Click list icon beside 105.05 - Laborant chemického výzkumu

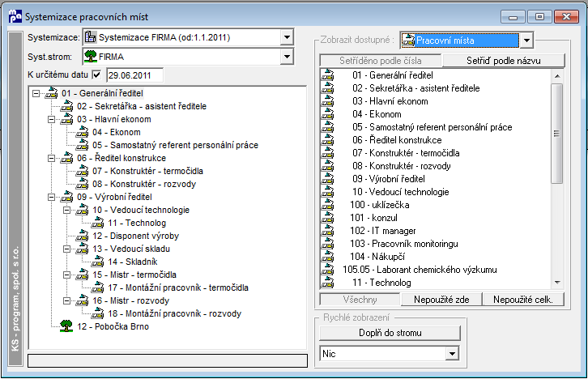point(327,270)
